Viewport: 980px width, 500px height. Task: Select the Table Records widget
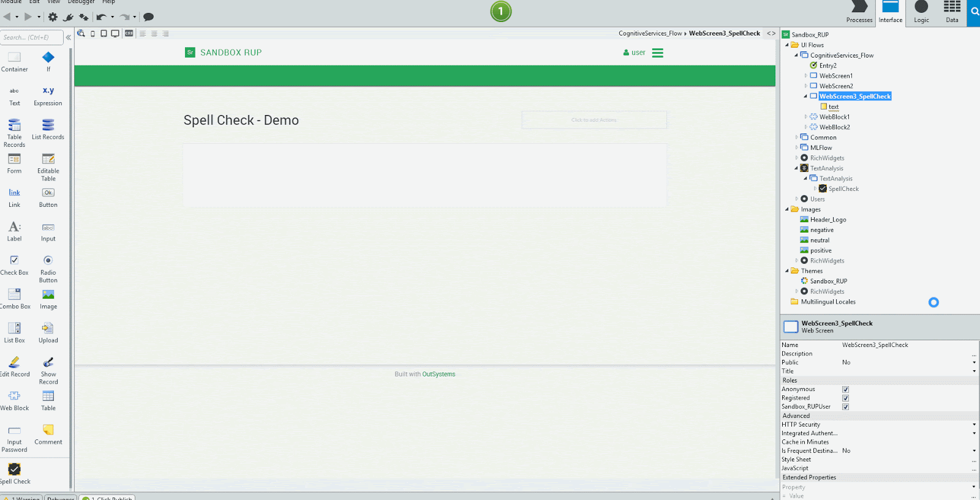(x=14, y=133)
